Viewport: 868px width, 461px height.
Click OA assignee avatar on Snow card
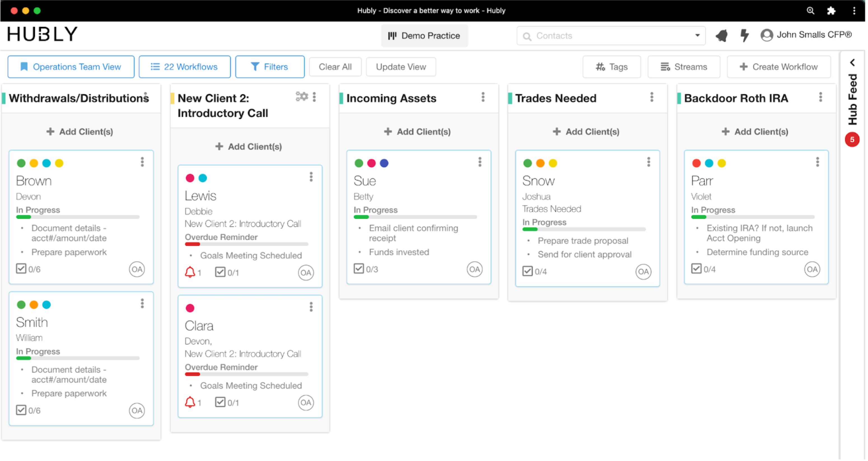643,272
